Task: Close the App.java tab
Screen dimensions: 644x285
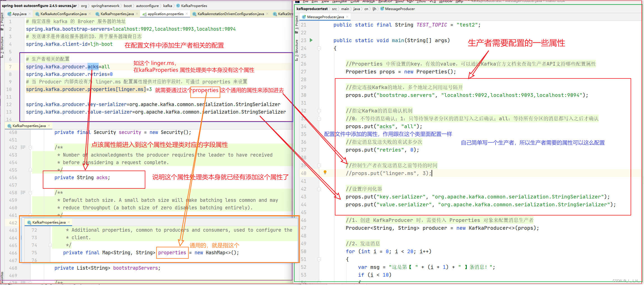Action: [x=30, y=14]
